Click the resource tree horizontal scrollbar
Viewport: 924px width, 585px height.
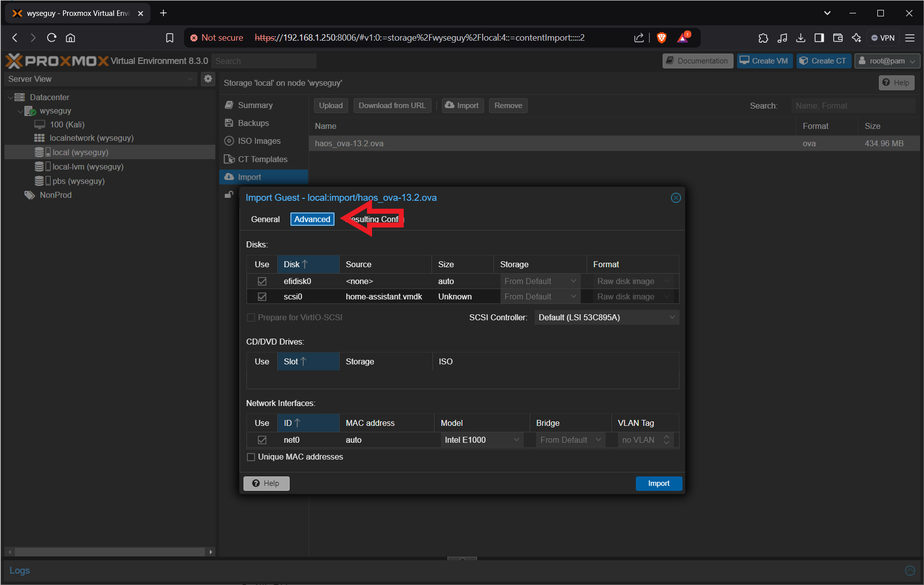(x=110, y=552)
